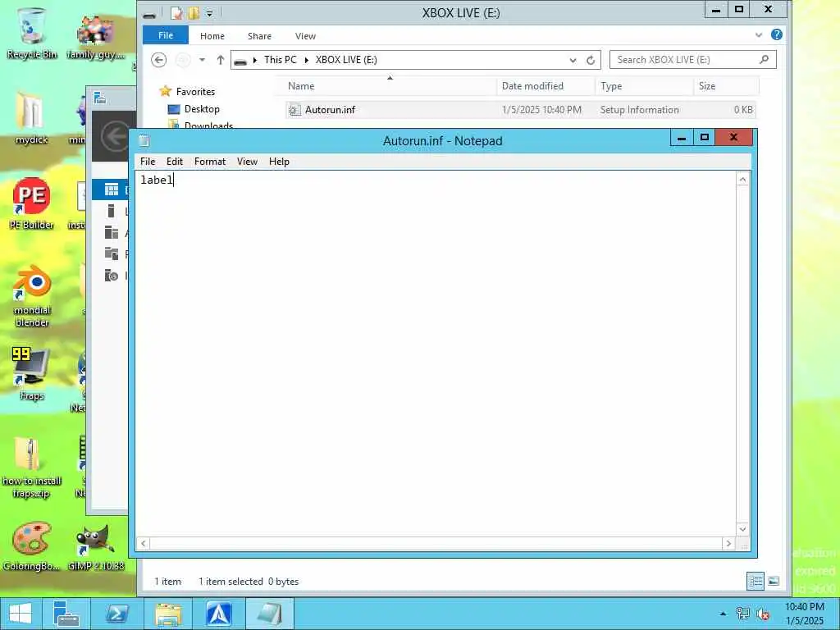Screen dimensions: 840x630
Task: Click the New folder quick access icon
Action: pyautogui.click(x=194, y=13)
